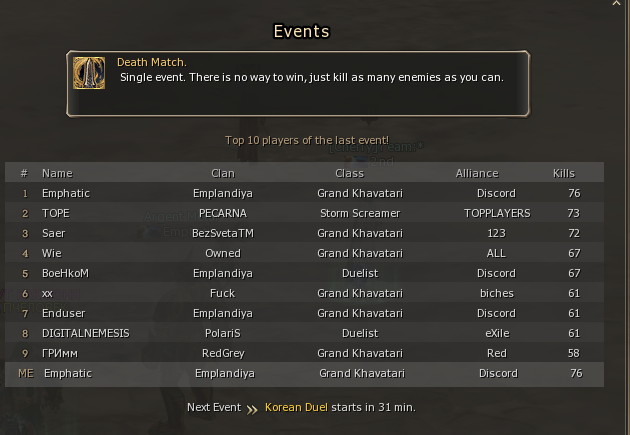This screenshot has height=435, width=630.
Task: Select player Saer in the list
Action: pyautogui.click(x=54, y=233)
